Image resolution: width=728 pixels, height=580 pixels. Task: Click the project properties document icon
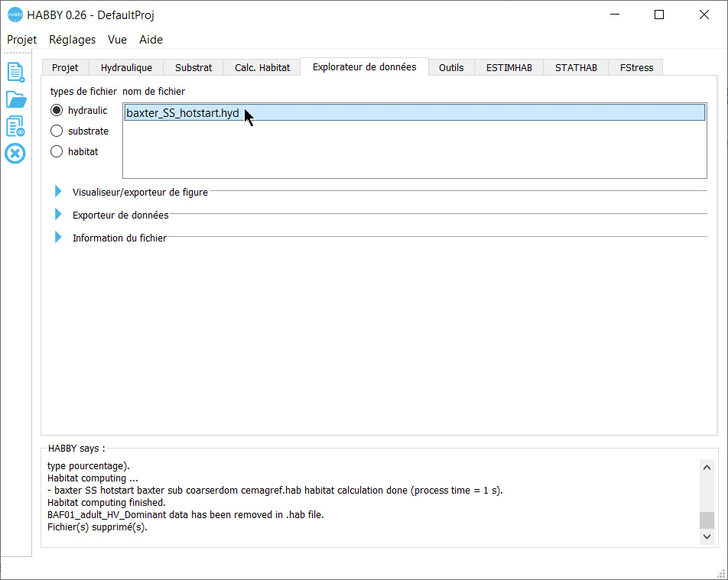15,127
